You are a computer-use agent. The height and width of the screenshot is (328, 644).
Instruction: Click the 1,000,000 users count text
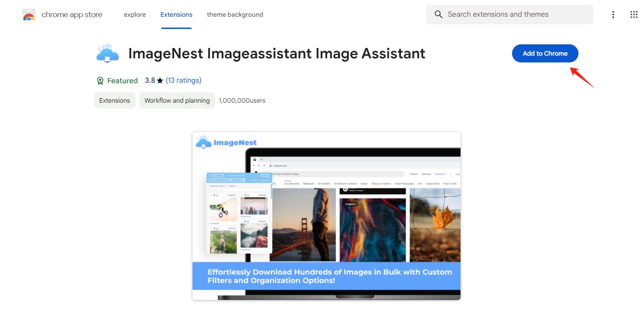pyautogui.click(x=242, y=100)
